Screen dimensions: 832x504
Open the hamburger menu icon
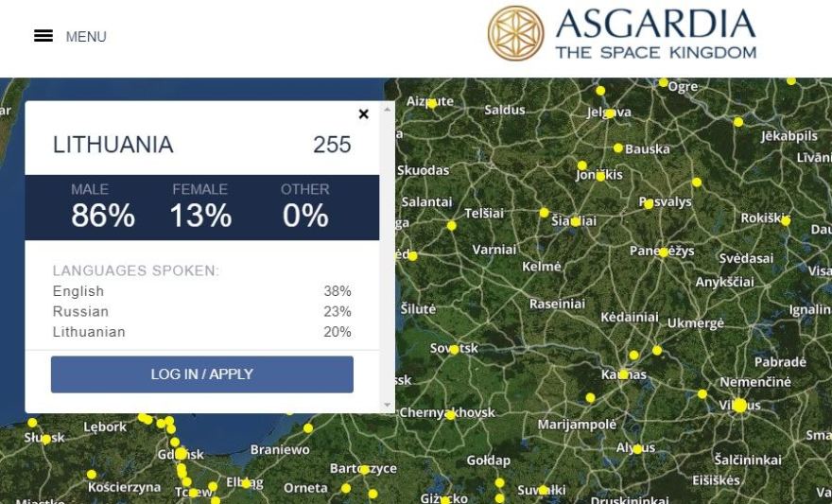[43, 36]
